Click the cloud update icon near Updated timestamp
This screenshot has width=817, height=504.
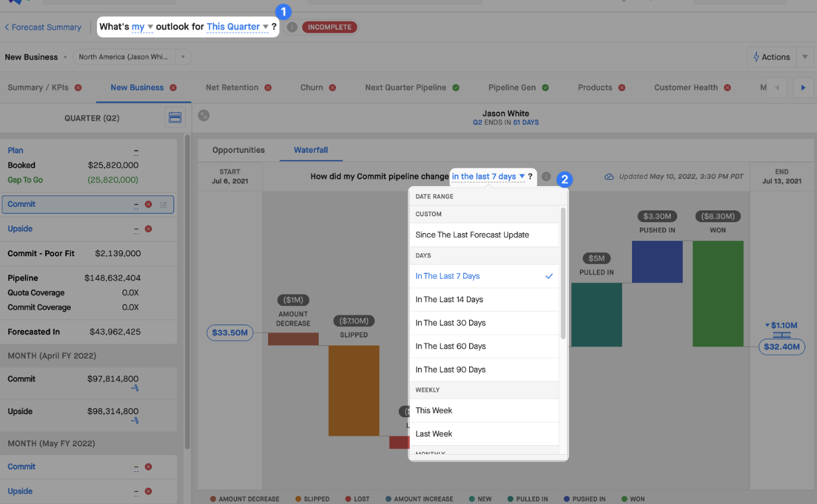609,177
